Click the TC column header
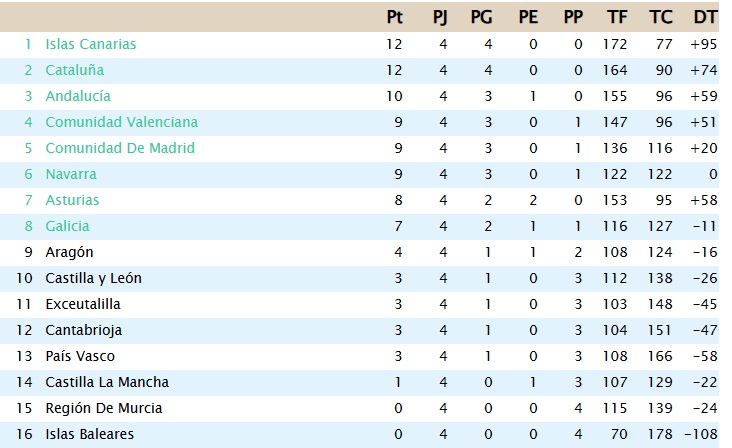 tap(660, 17)
